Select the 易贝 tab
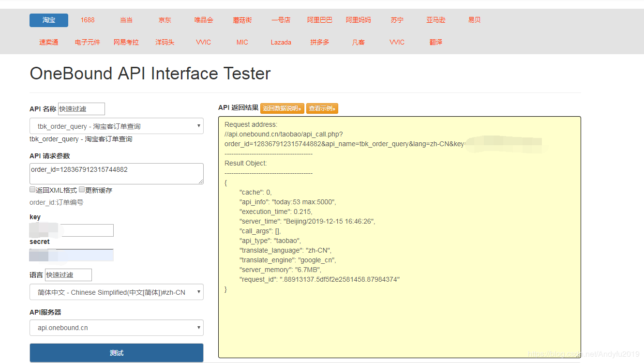This screenshot has width=644, height=363. point(475,20)
